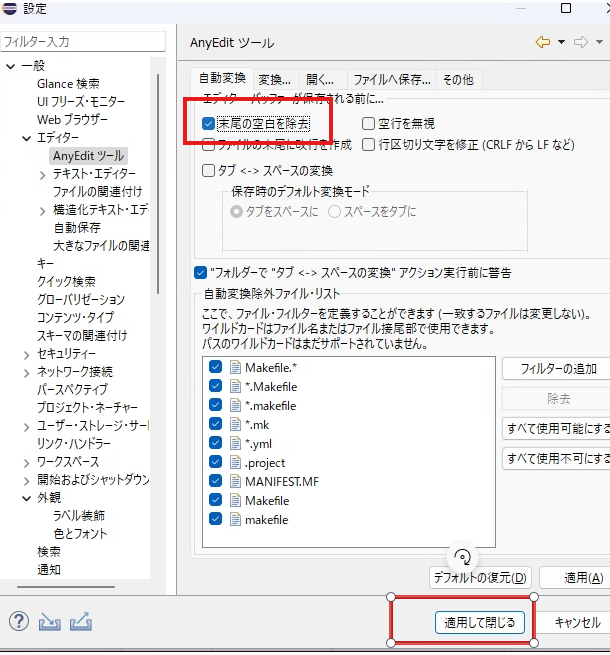Click the help question mark icon
This screenshot has width=610, height=655.
click(x=19, y=622)
